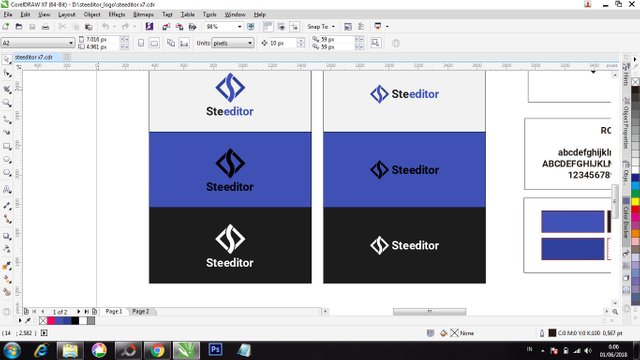Click the horizontal canvas scrollbar thumb

click(x=429, y=311)
